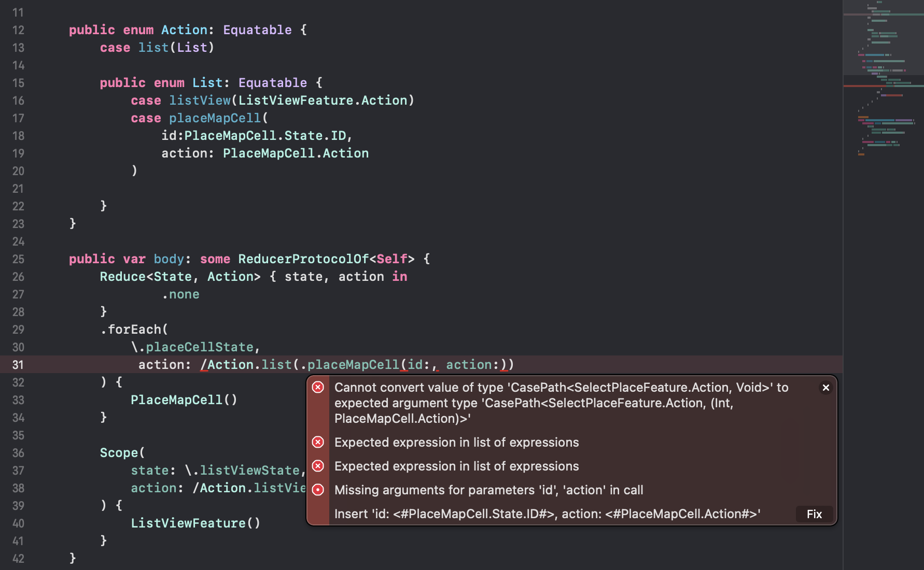
Task: Click the fix-it suggestion 'Insert id:' text
Action: pyautogui.click(x=547, y=514)
